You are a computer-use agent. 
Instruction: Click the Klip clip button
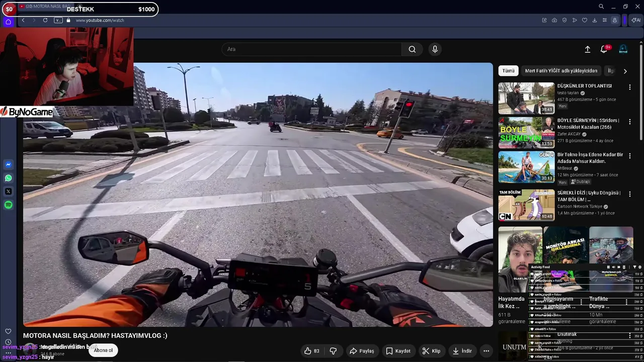[431, 351]
